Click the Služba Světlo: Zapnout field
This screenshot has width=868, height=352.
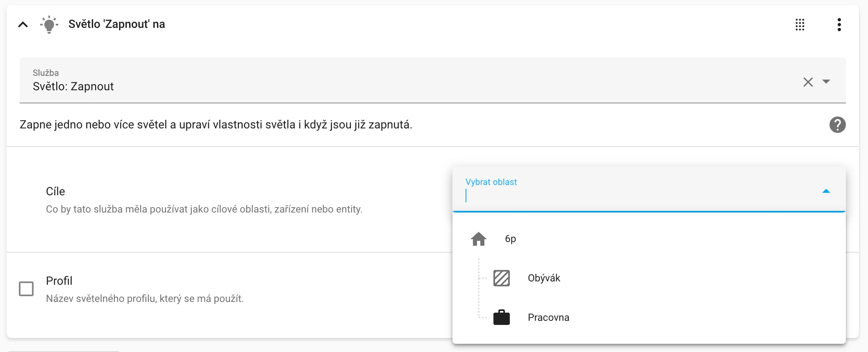[433, 80]
